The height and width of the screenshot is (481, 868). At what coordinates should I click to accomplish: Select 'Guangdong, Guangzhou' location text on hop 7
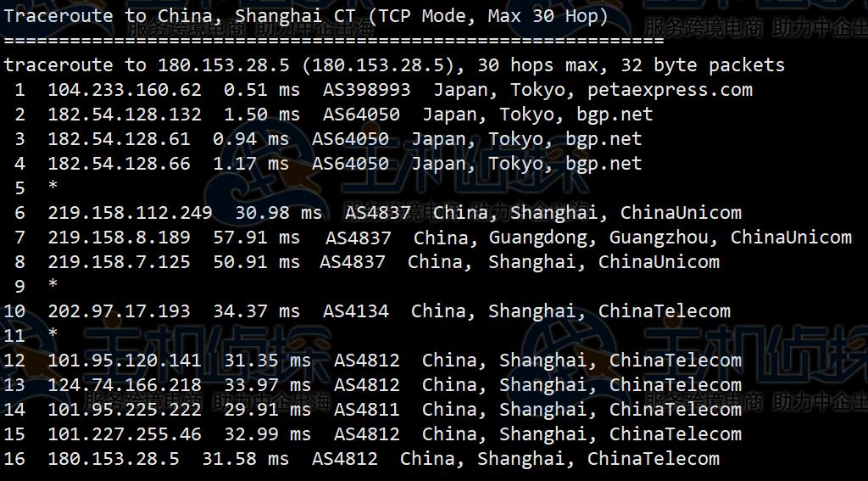[x=599, y=238]
